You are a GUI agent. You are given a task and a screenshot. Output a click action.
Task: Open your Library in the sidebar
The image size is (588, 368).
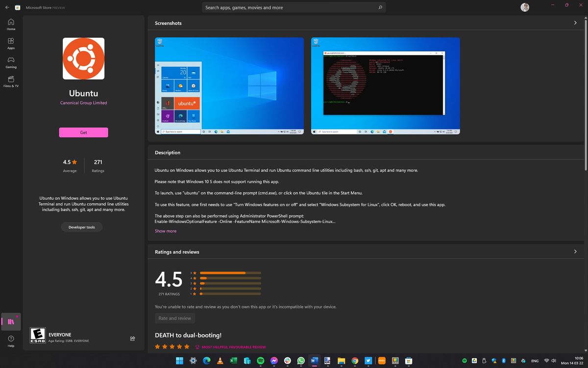pos(10,321)
